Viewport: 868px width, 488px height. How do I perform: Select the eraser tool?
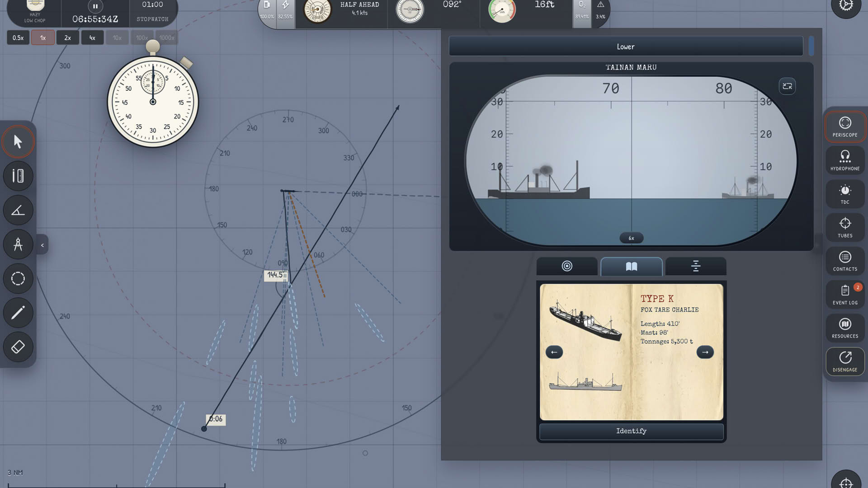(18, 347)
